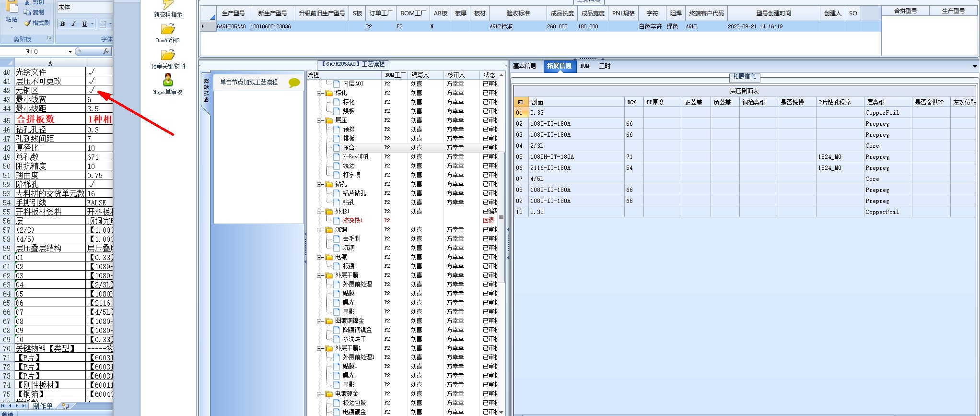980x416 pixels.
Task: Open the 预审关键物料 folder icon
Action: pyautogui.click(x=168, y=55)
